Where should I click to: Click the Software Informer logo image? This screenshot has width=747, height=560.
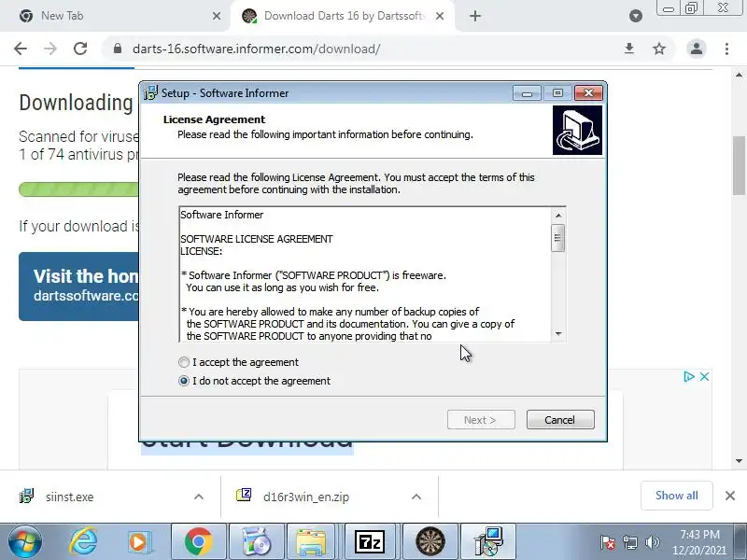(577, 131)
